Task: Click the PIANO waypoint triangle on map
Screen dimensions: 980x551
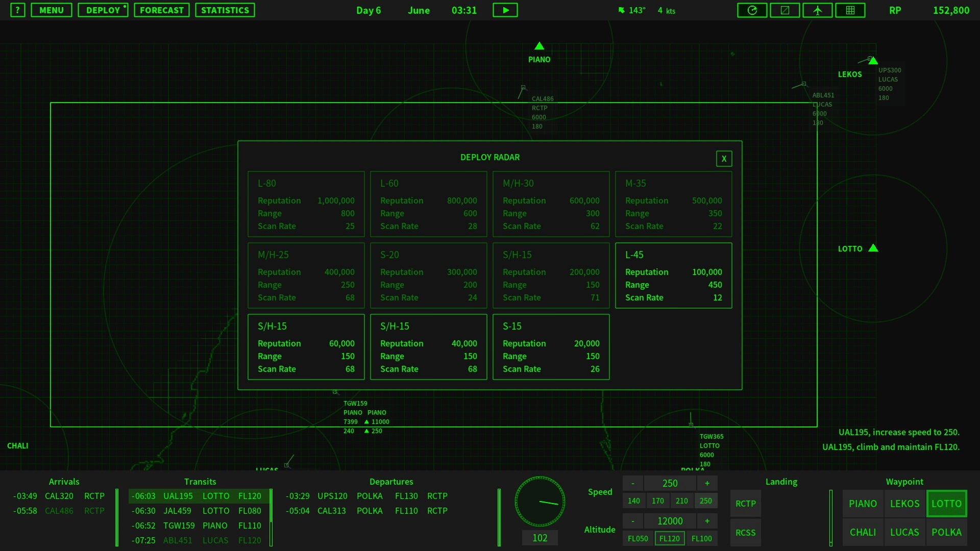Action: [539, 46]
